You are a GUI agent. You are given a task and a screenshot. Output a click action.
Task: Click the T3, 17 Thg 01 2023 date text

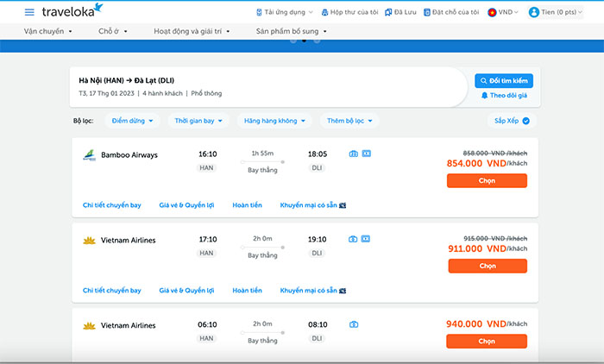pos(107,93)
